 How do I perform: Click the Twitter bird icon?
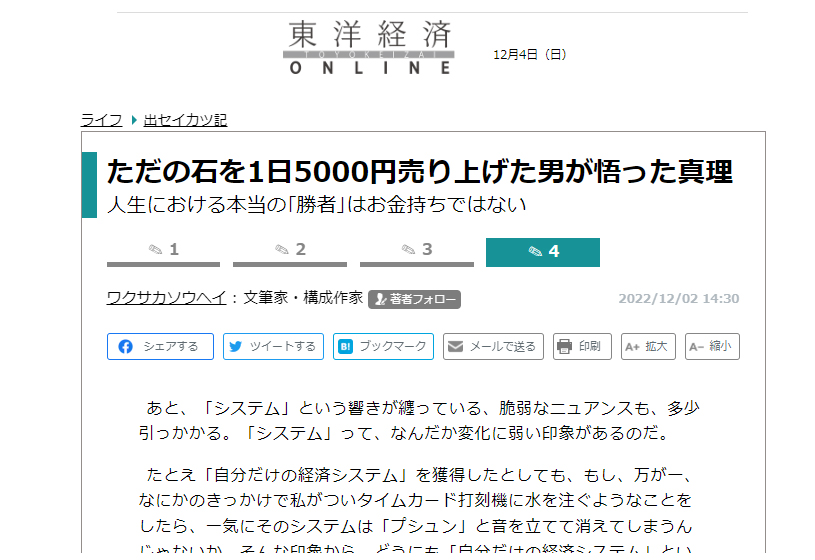click(236, 347)
